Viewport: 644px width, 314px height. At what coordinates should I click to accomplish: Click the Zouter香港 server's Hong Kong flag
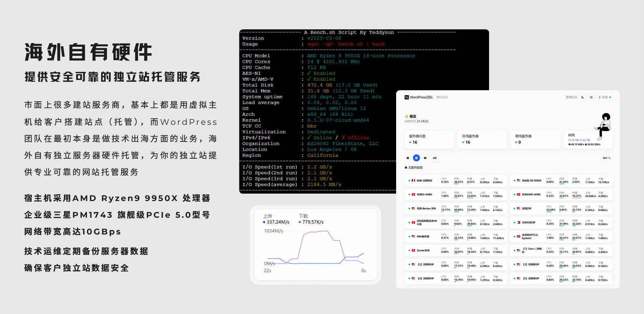click(413, 250)
